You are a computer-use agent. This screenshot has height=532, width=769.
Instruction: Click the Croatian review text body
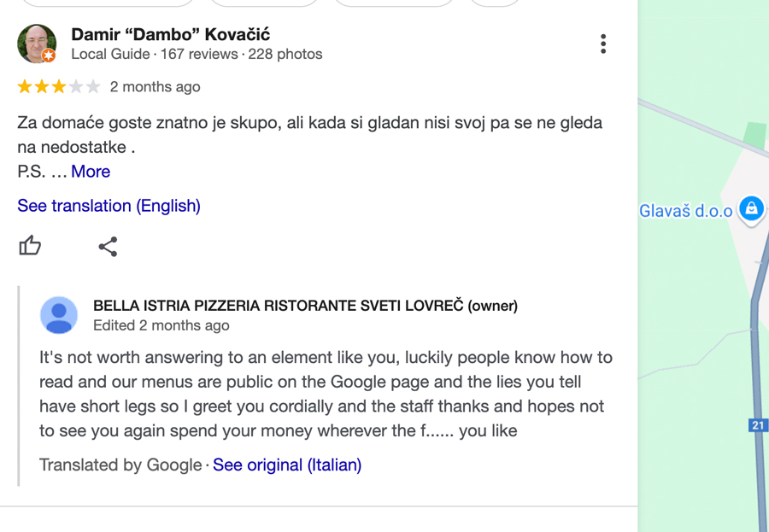tap(309, 135)
